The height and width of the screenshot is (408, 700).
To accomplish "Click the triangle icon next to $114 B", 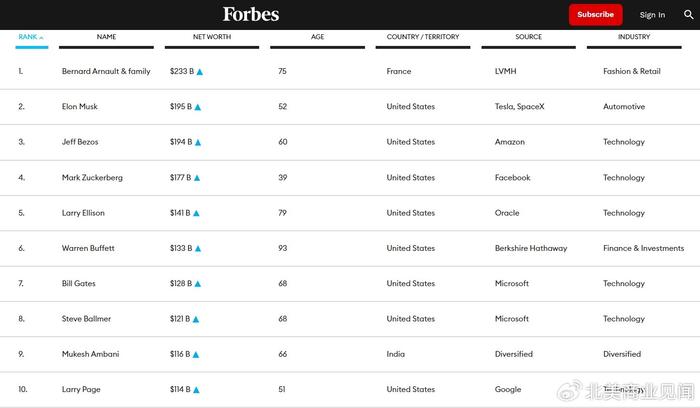I will click(196, 390).
